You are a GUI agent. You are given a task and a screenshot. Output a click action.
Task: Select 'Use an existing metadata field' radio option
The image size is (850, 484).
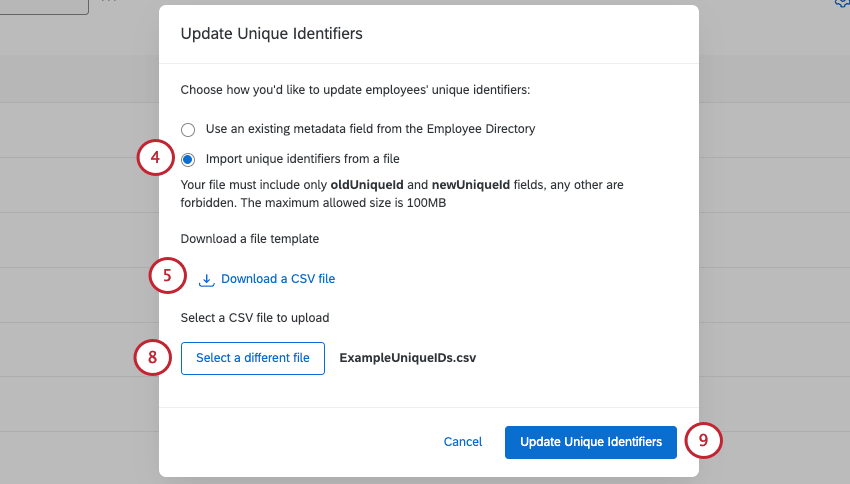coord(188,129)
